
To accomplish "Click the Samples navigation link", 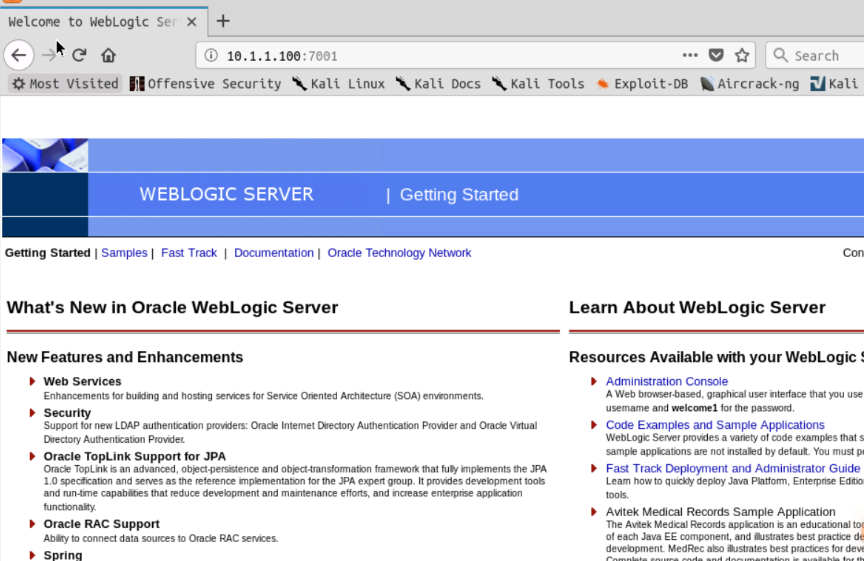I will 124,253.
